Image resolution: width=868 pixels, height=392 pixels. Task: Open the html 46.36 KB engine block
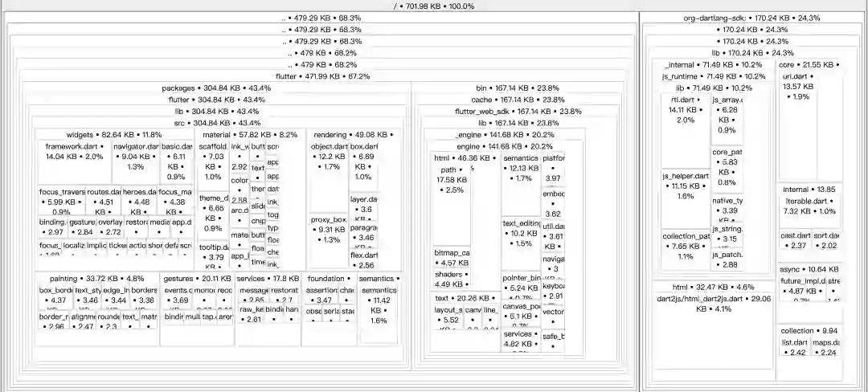465,157
